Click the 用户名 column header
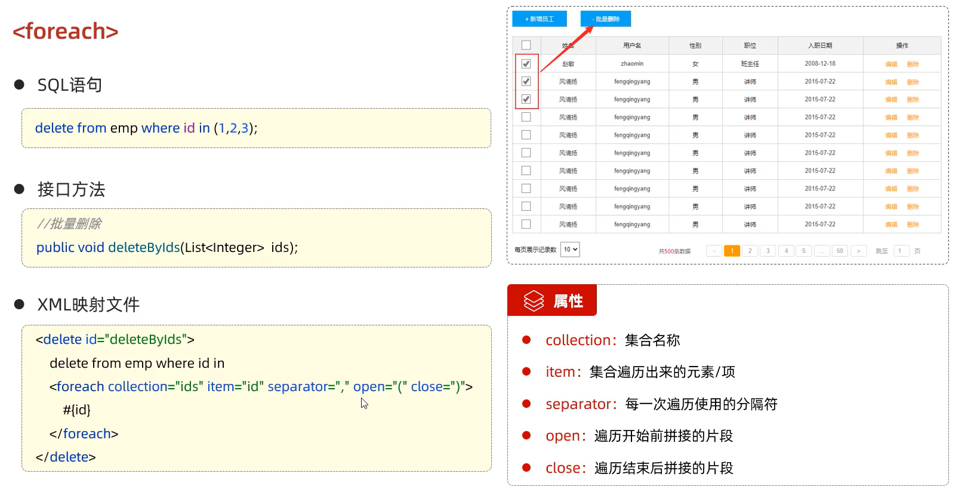Screen dimensions: 980x486 click(x=632, y=45)
